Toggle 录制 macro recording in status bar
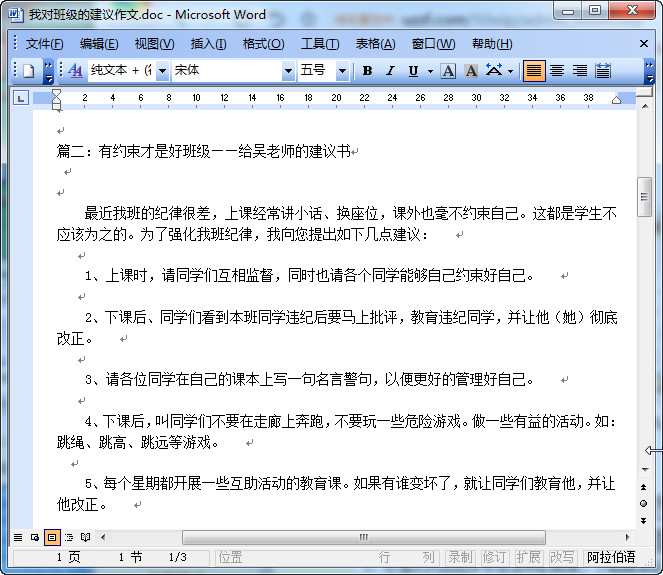The width and height of the screenshot is (663, 575). 460,557
